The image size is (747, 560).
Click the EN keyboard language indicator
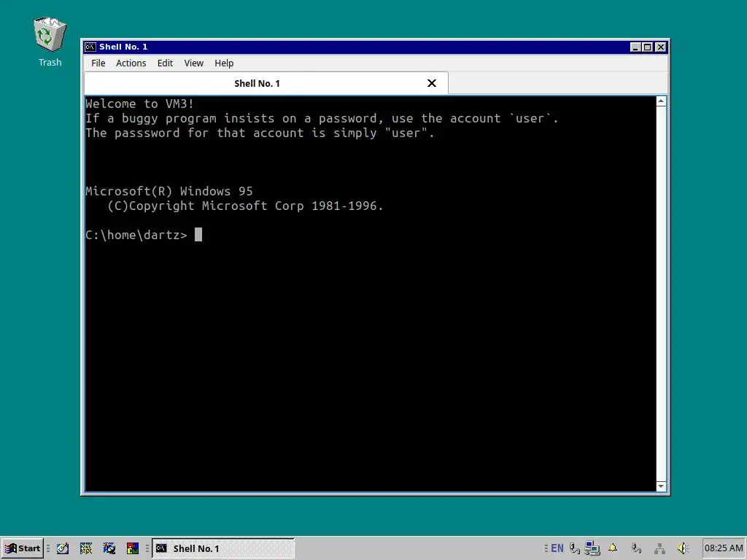coord(557,548)
